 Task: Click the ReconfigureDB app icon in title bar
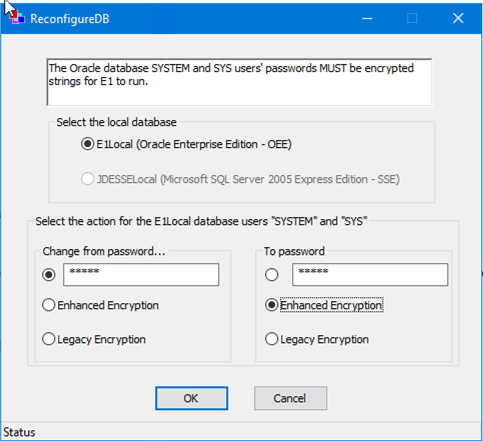click(x=17, y=18)
